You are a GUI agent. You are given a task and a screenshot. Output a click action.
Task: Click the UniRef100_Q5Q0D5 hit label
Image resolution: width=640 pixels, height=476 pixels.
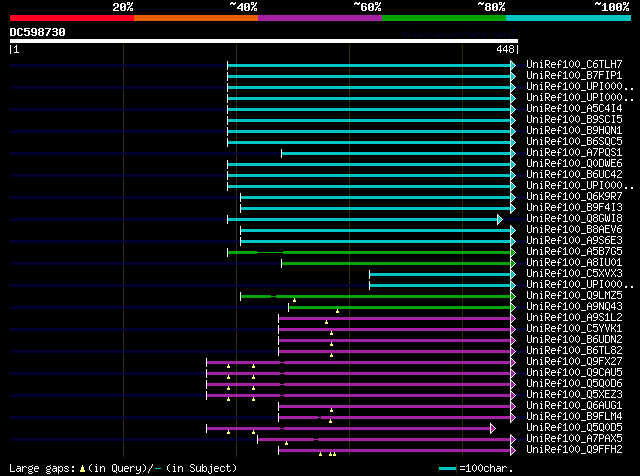pos(574,428)
